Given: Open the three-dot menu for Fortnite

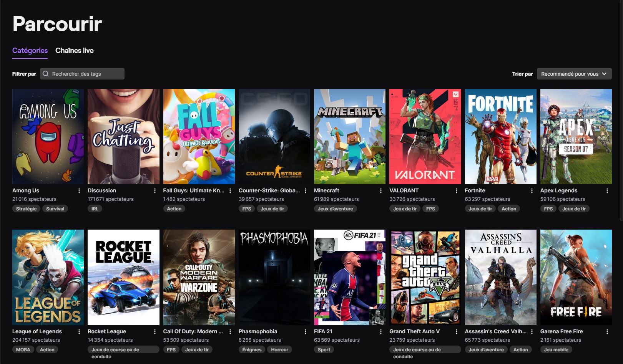Looking at the screenshot, I should [x=532, y=191].
